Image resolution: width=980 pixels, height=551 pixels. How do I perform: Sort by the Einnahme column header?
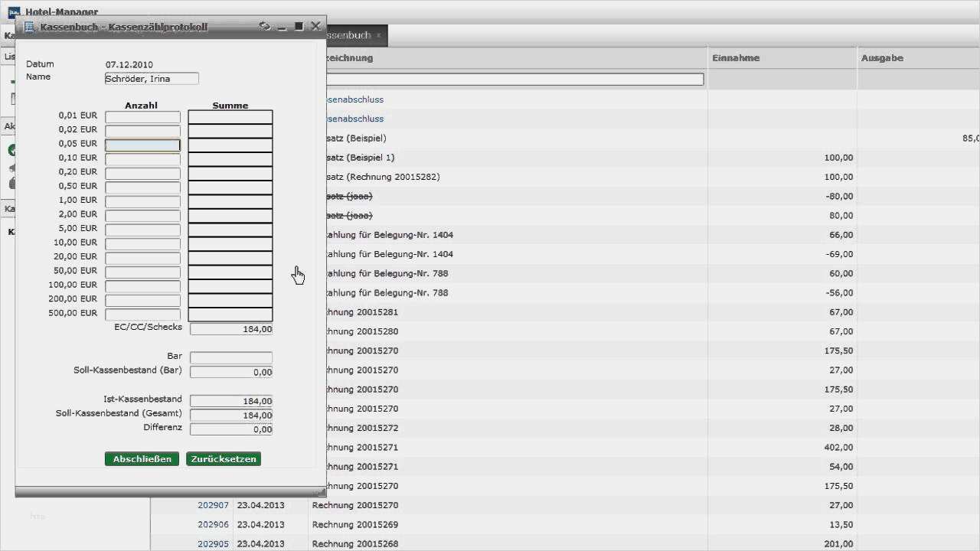point(781,58)
